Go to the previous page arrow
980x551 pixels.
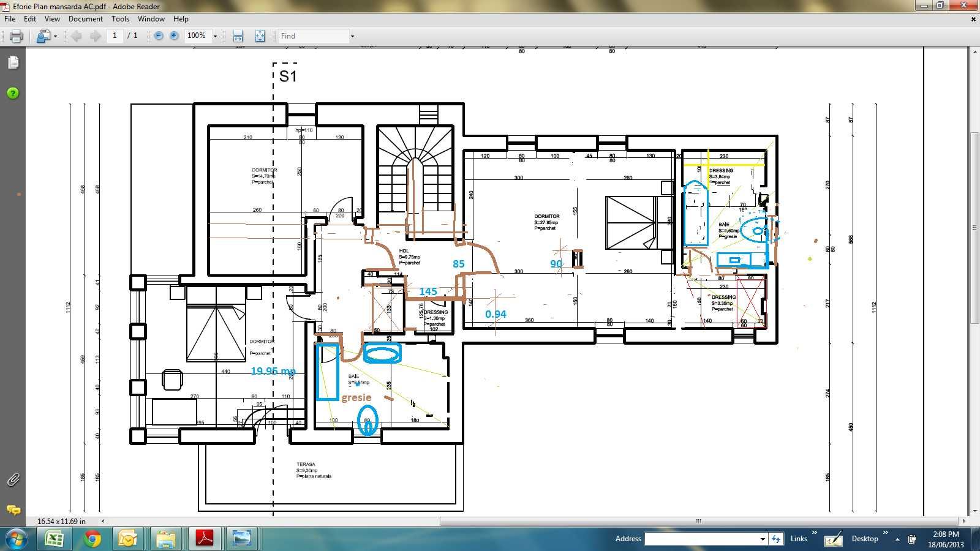point(77,36)
